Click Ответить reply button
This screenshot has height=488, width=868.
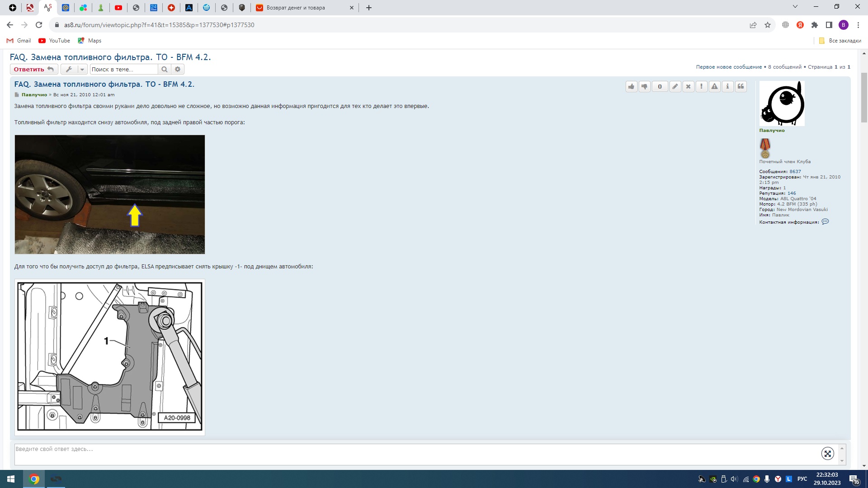[34, 69]
